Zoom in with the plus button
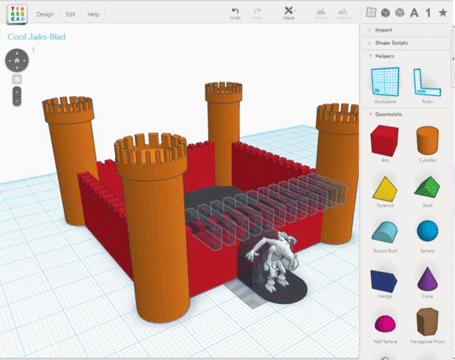This screenshot has height=360, width=455. 17,91
